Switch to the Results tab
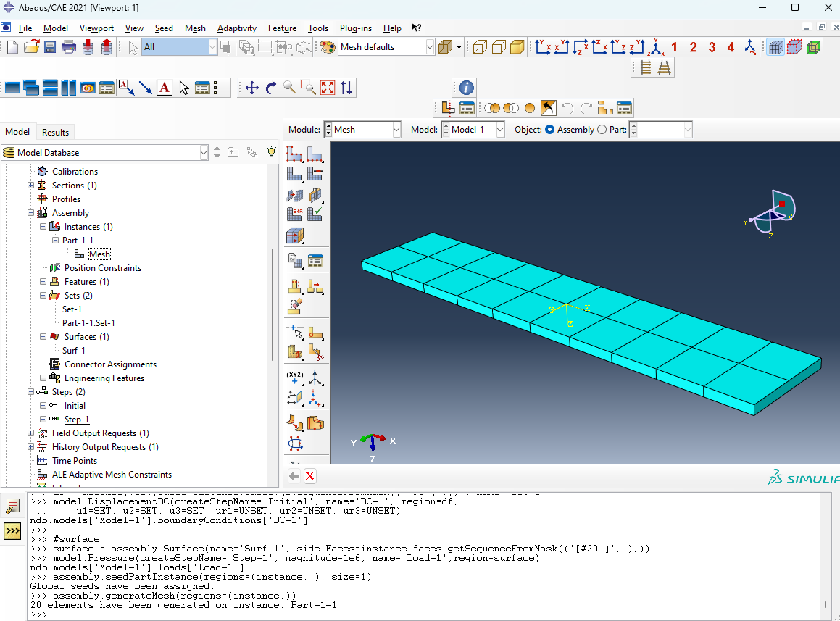Viewport: 840px width, 621px height. pos(55,132)
